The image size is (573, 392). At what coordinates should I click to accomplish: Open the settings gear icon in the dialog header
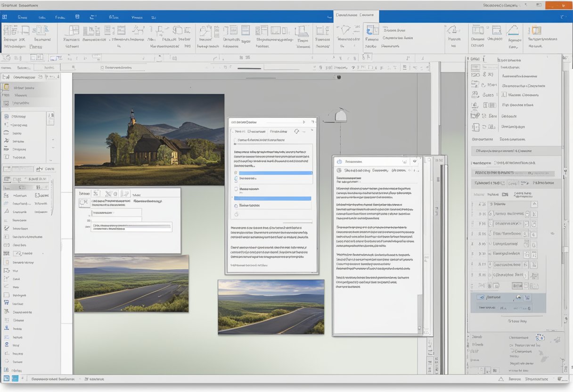point(297,131)
